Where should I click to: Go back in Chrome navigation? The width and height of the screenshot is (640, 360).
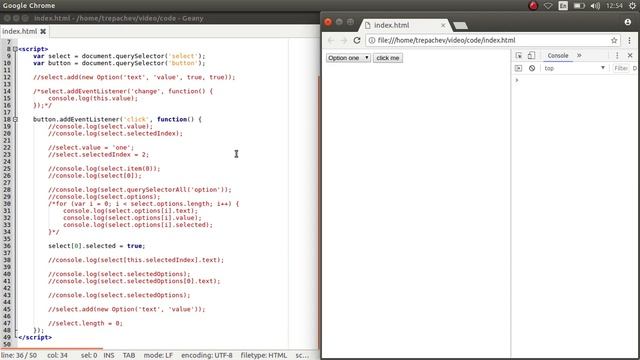click(331, 40)
